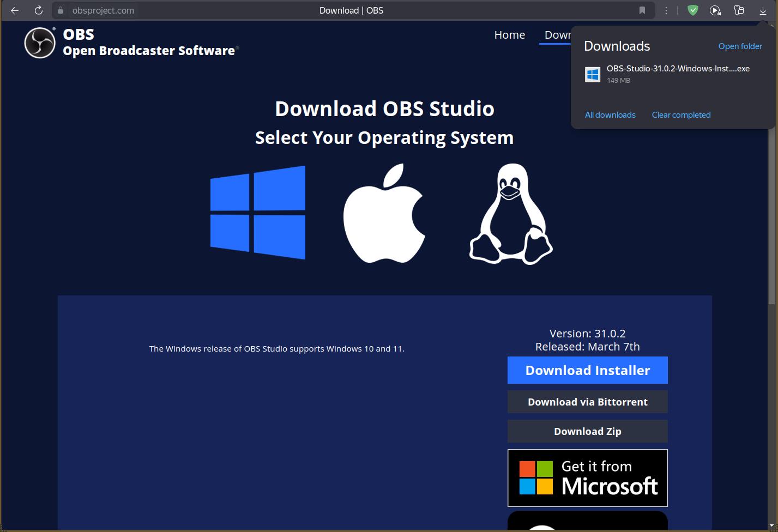Select the macOS Apple icon
Image resolution: width=778 pixels, height=532 pixels.
click(x=384, y=213)
